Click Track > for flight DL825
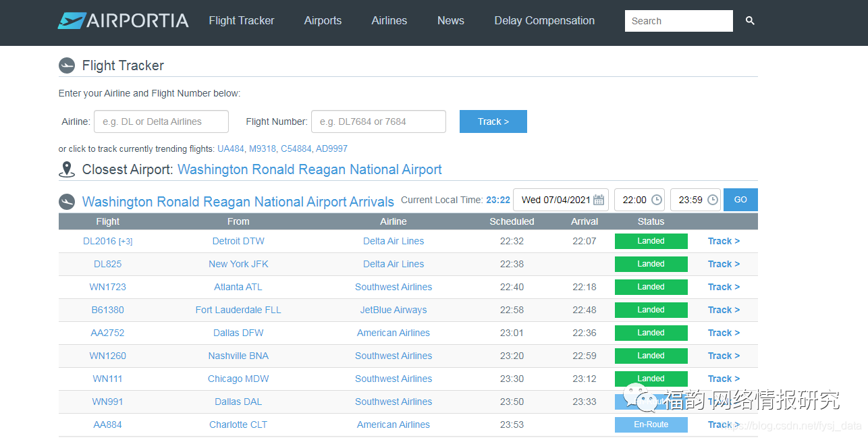This screenshot has height=438, width=868. point(724,264)
